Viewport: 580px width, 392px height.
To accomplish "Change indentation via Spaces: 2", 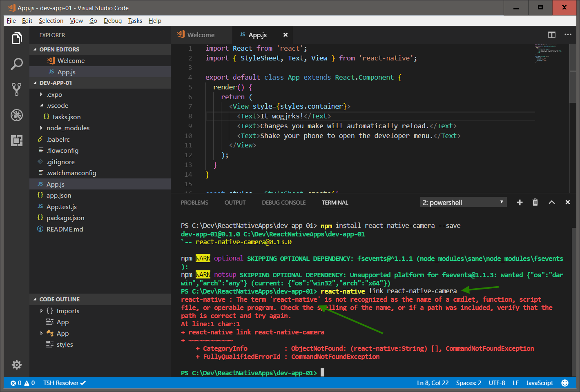I will coord(468,383).
